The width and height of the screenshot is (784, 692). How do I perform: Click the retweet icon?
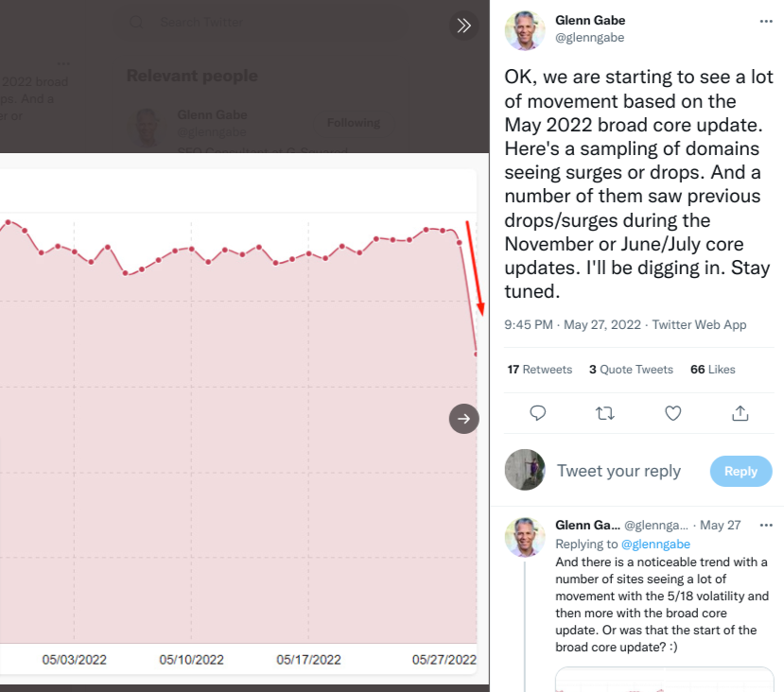[x=605, y=413]
